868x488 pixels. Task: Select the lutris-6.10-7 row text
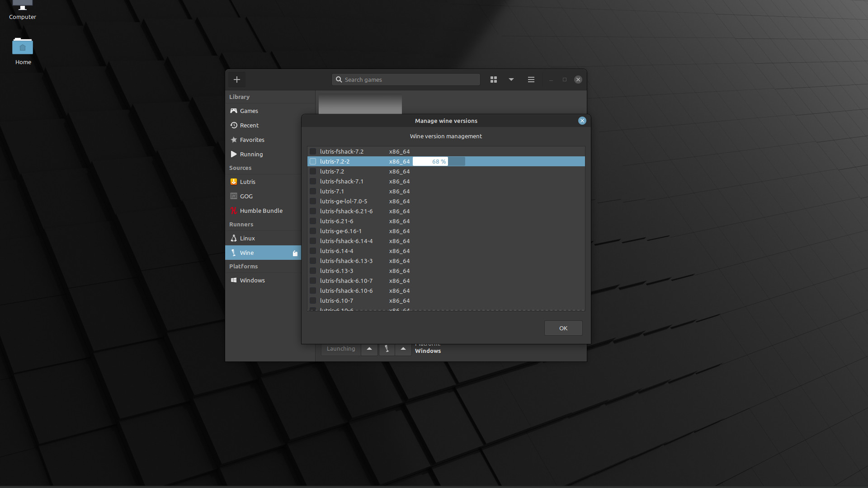click(336, 300)
